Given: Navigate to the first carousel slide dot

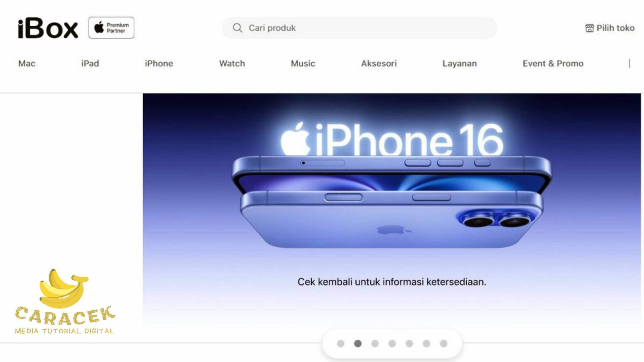Looking at the screenshot, I should pos(341,343).
